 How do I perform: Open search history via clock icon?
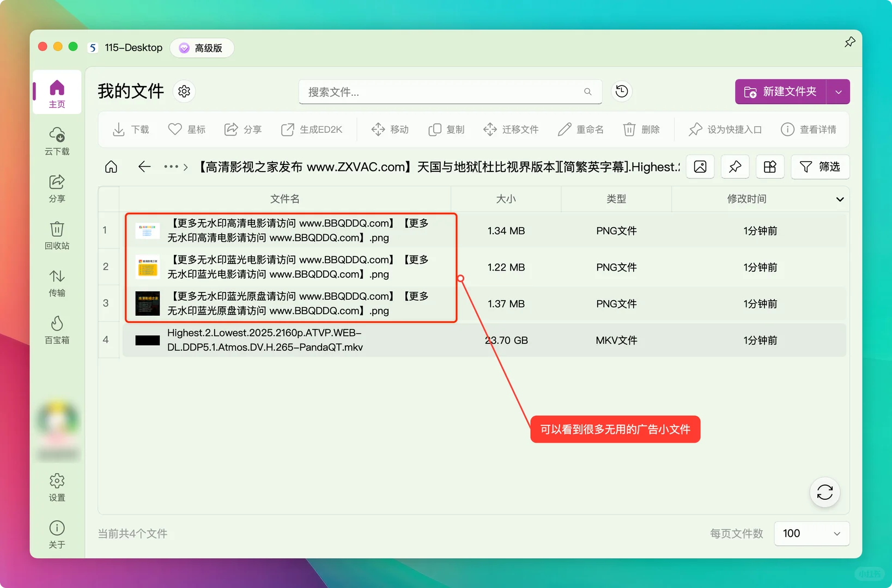coord(621,91)
